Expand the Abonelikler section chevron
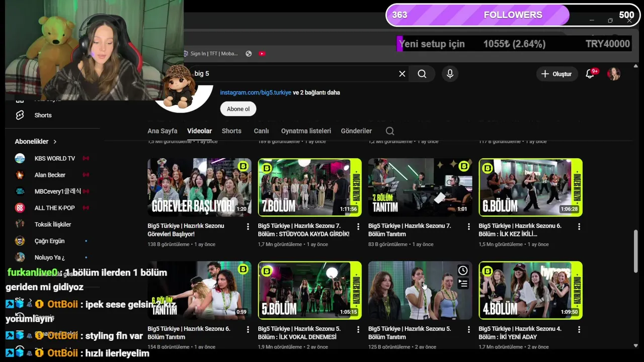The image size is (644, 362). tap(55, 142)
